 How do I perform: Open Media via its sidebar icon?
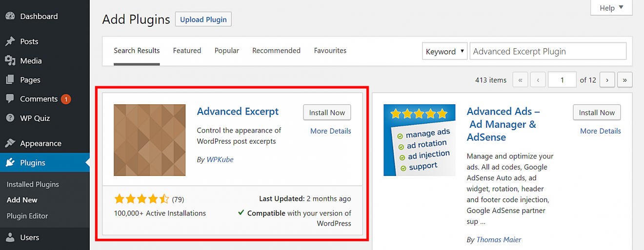pos(10,60)
